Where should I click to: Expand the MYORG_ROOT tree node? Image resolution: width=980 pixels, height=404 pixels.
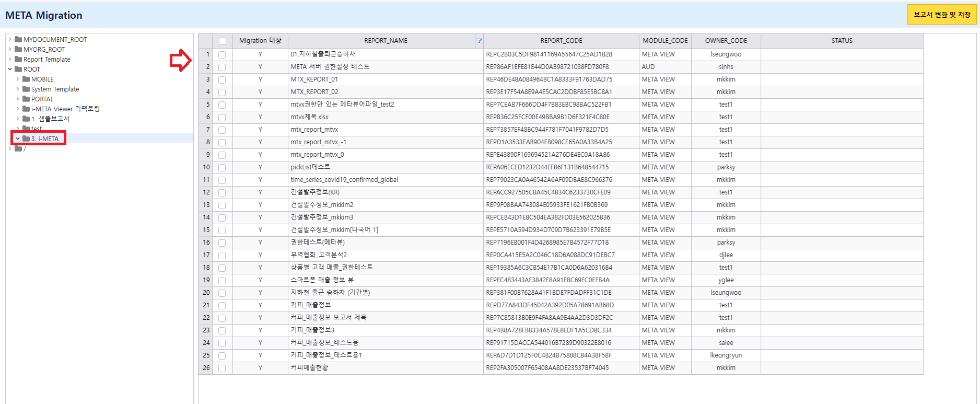click(x=10, y=49)
